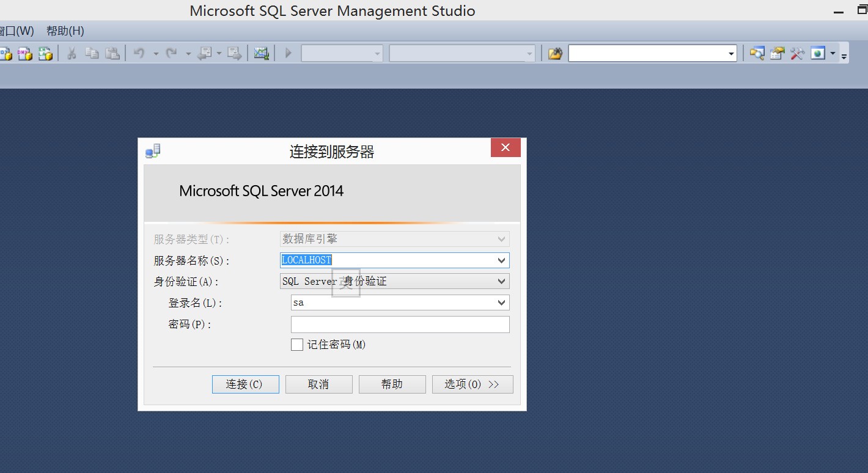Image resolution: width=868 pixels, height=473 pixels.
Task: Click the Web Browser globe icon
Action: tap(818, 54)
